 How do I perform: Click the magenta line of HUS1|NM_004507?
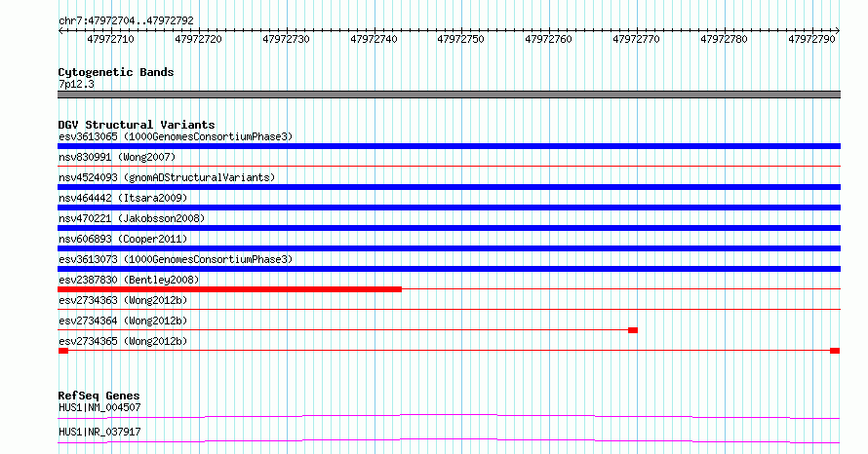tap(449, 416)
